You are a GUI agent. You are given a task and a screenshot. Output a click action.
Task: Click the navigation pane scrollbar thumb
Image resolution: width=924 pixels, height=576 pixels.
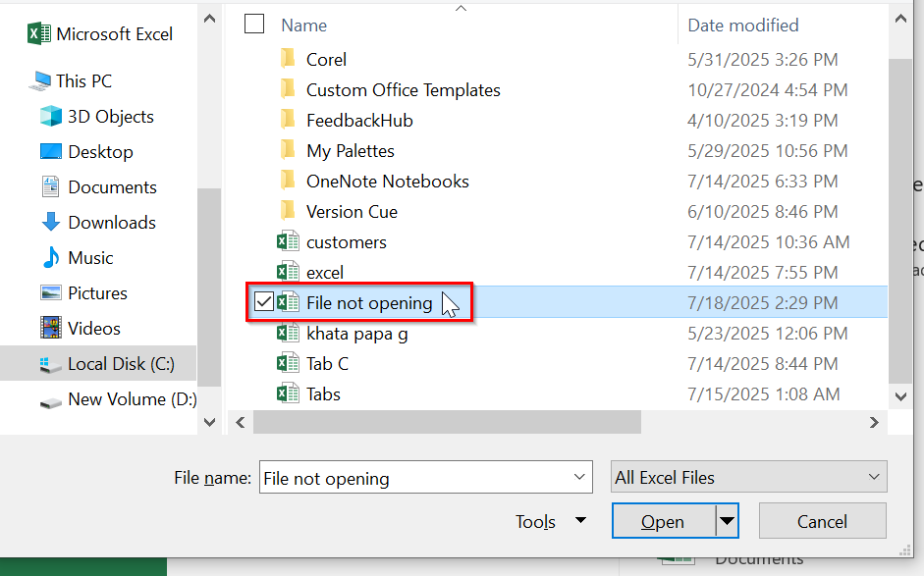coord(209,287)
